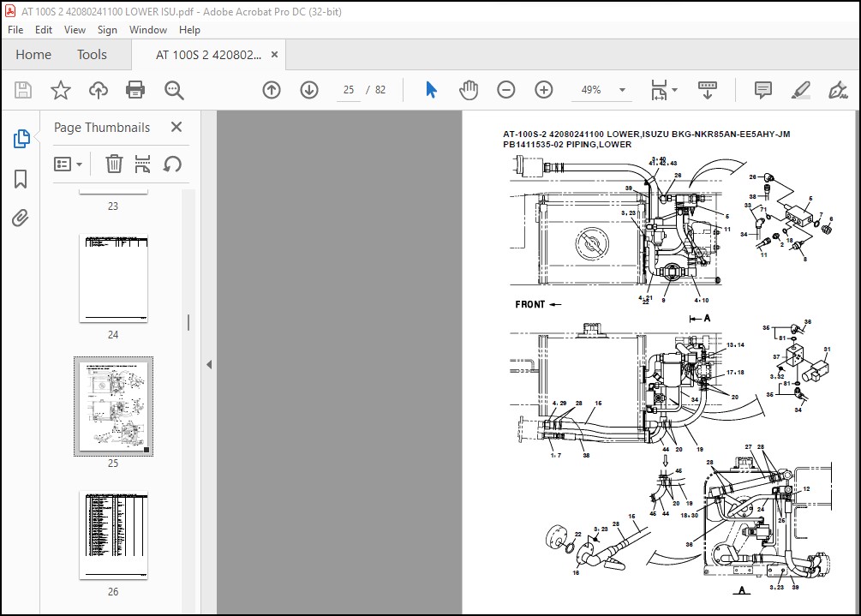Go to next page arrow
Image resolution: width=861 pixels, height=616 pixels.
click(309, 89)
